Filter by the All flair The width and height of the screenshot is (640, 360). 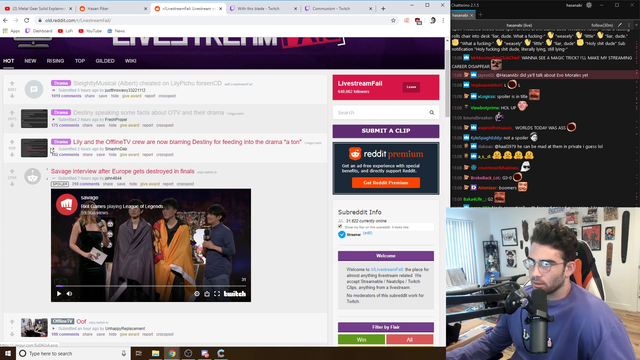[409, 340]
